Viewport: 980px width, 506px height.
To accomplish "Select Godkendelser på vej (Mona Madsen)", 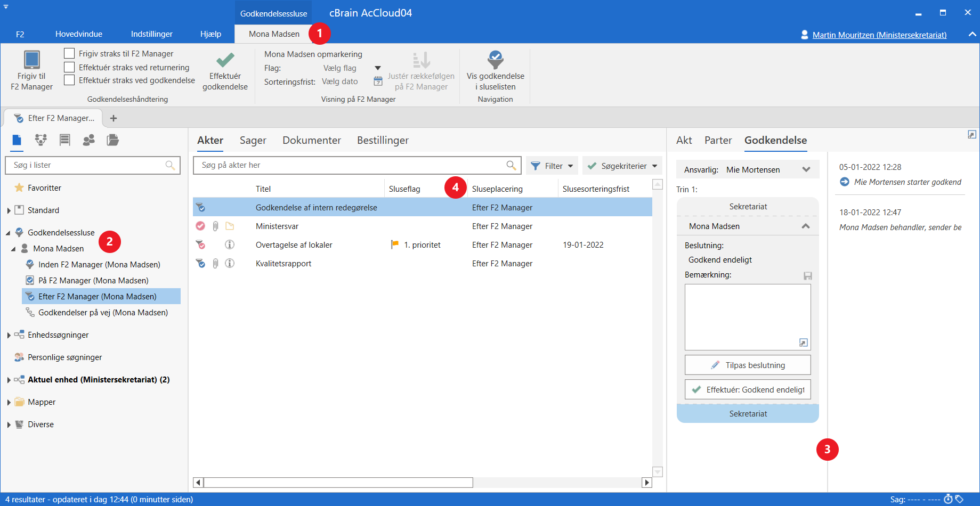I will 103,312.
